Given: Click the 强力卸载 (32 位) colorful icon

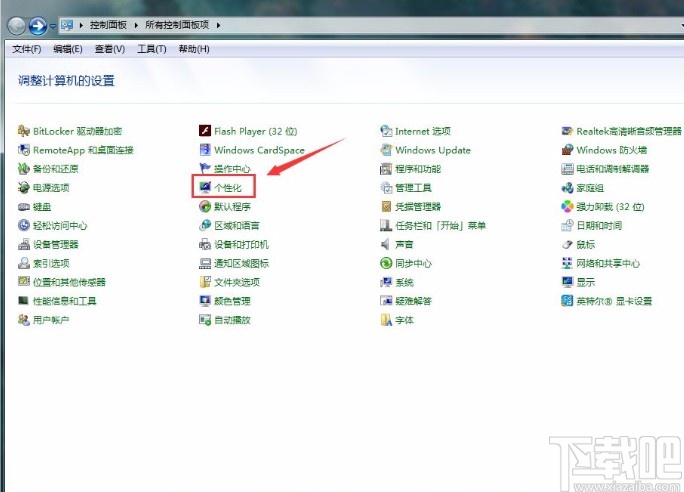Looking at the screenshot, I should pyautogui.click(x=567, y=207).
